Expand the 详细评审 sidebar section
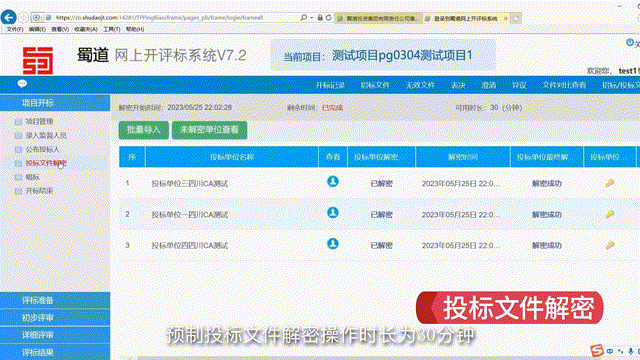 click(55, 335)
